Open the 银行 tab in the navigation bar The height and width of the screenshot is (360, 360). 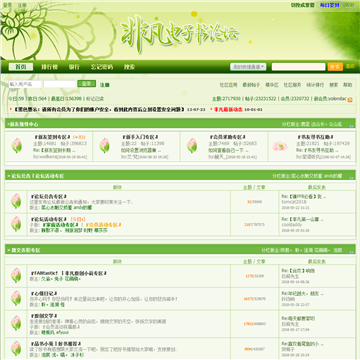click(x=74, y=67)
